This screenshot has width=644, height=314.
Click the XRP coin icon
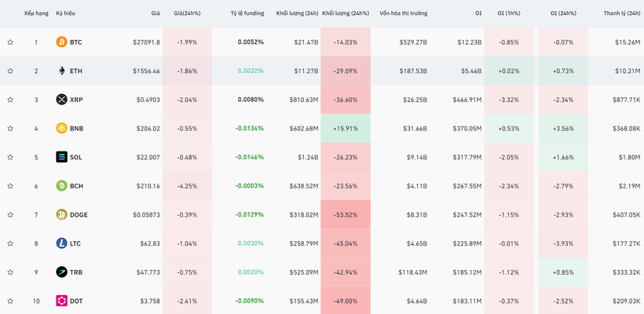[61, 100]
